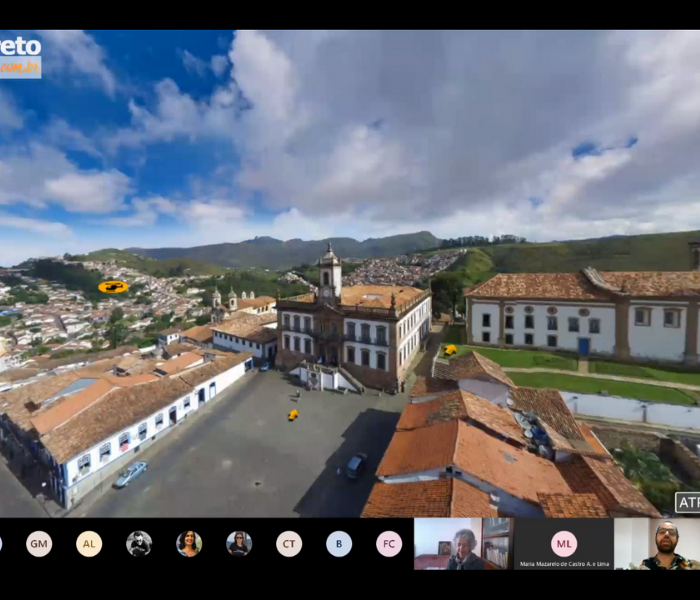Image resolution: width=700 pixels, height=600 pixels.
Task: Click the photo avatar right of AL
Action: coord(139,543)
